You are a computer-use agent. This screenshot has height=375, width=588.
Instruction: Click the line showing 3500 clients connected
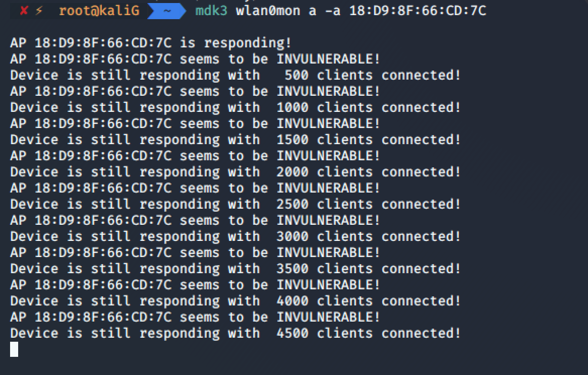point(235,268)
